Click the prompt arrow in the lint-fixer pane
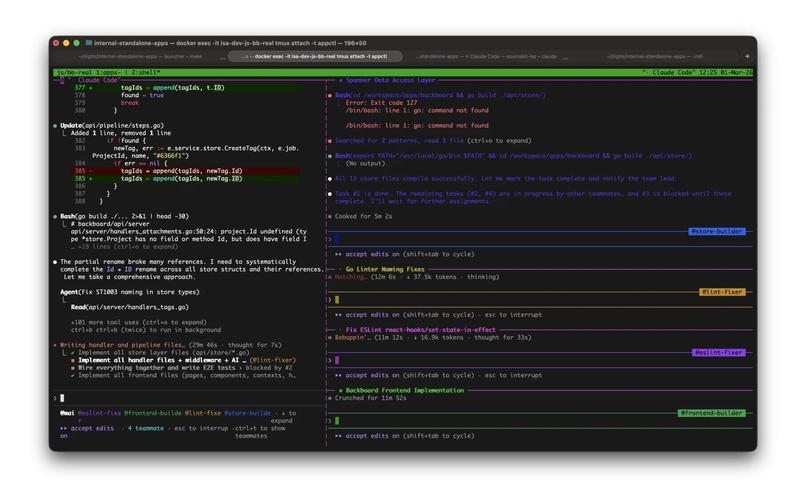Image resolution: width=800 pixels, height=483 pixels. pyautogui.click(x=329, y=299)
